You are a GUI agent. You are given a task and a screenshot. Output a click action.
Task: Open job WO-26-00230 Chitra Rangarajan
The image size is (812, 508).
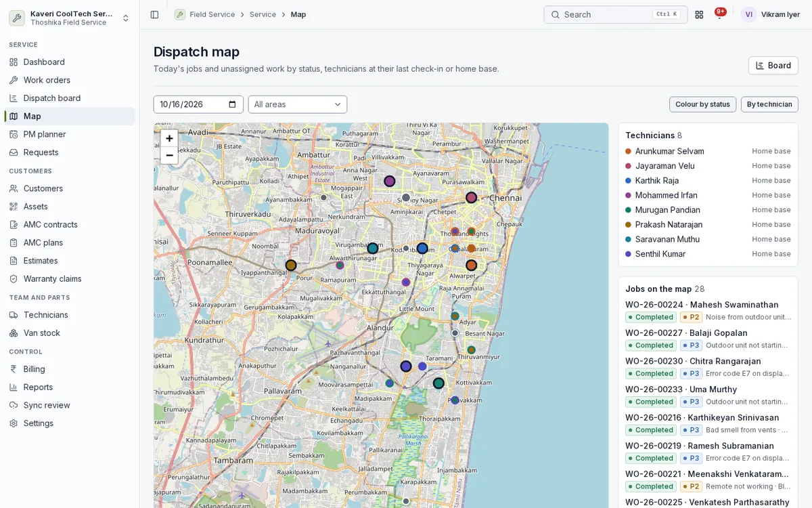pos(708,367)
